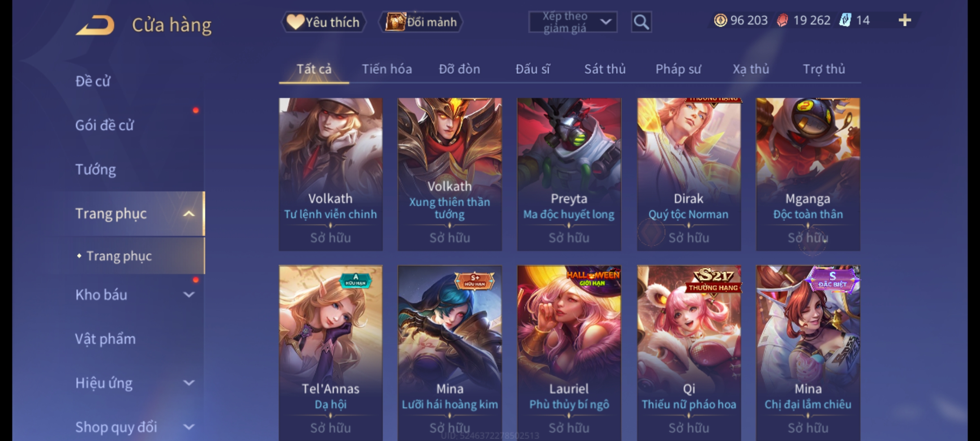Switch to the Pháp sư tab
This screenshot has height=441, width=980.
click(x=678, y=69)
